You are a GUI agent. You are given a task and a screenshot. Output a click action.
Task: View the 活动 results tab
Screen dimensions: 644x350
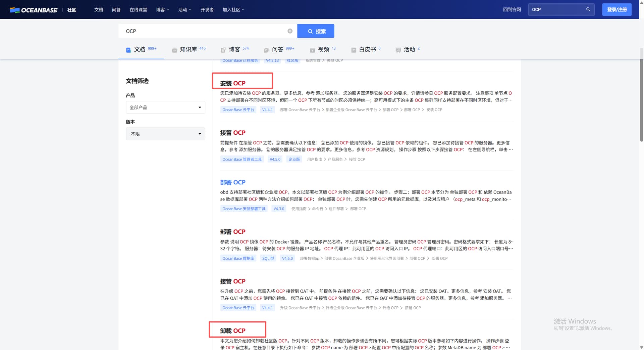(x=409, y=49)
